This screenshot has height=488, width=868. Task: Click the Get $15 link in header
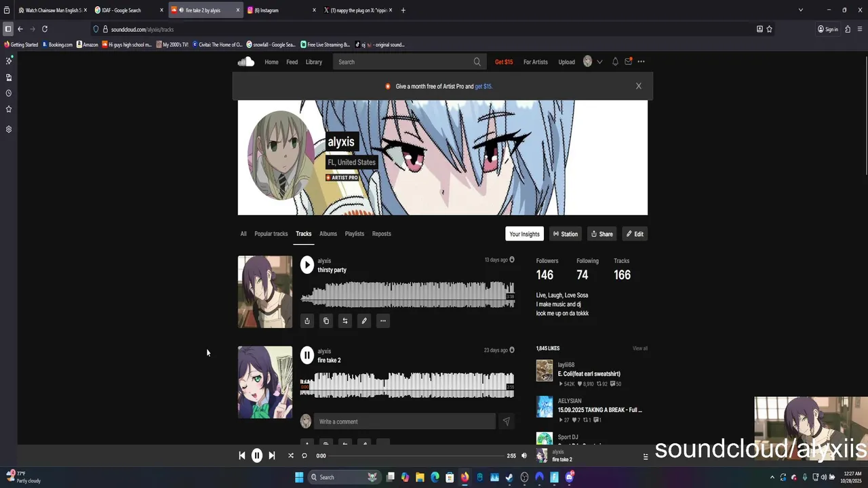point(504,62)
